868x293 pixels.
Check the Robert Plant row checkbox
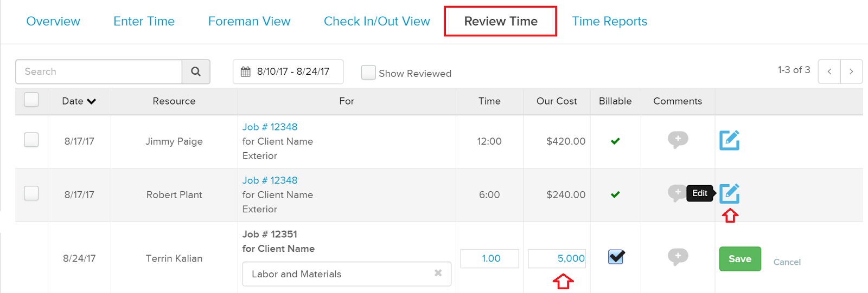pos(31,193)
